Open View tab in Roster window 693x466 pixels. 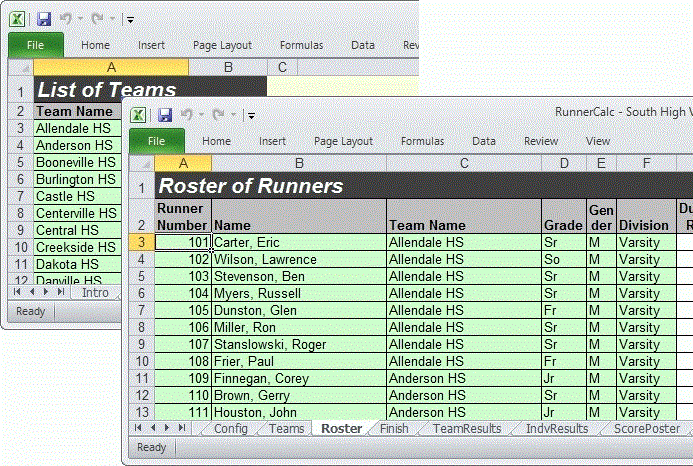tap(598, 141)
